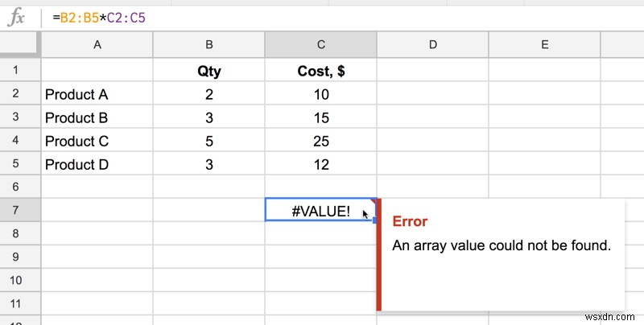Click Product C quantity cell 5
Screen dimensions: 644x325
pyautogui.click(x=209, y=140)
